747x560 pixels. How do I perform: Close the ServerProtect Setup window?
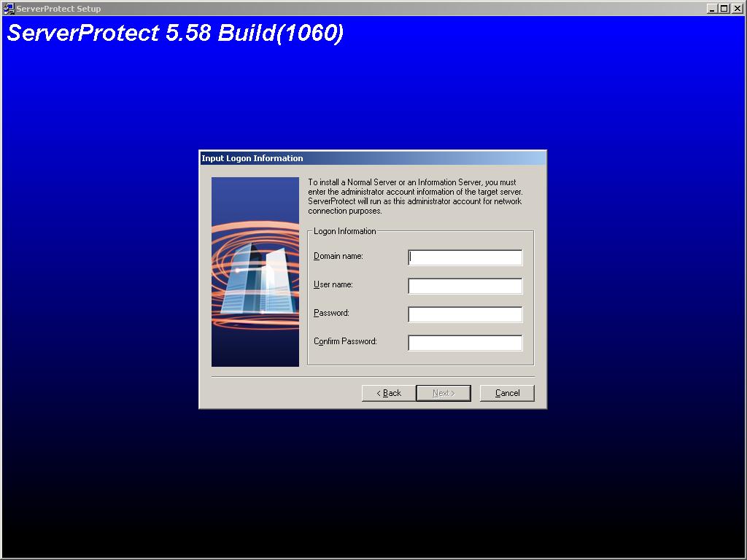click(735, 8)
